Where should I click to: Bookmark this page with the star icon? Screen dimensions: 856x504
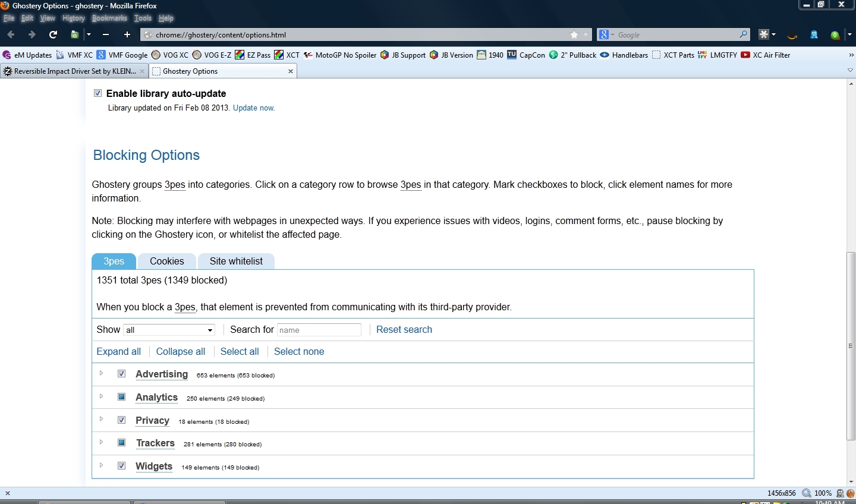[574, 35]
